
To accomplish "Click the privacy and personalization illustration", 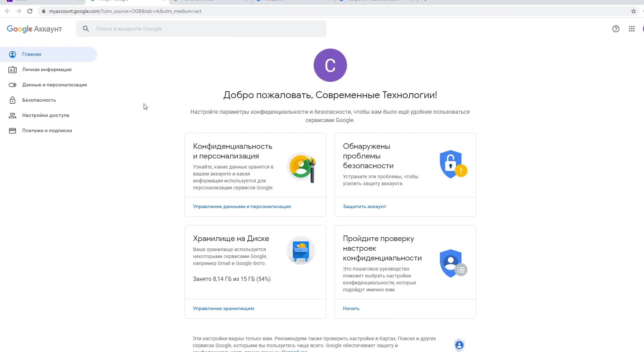I will [301, 168].
